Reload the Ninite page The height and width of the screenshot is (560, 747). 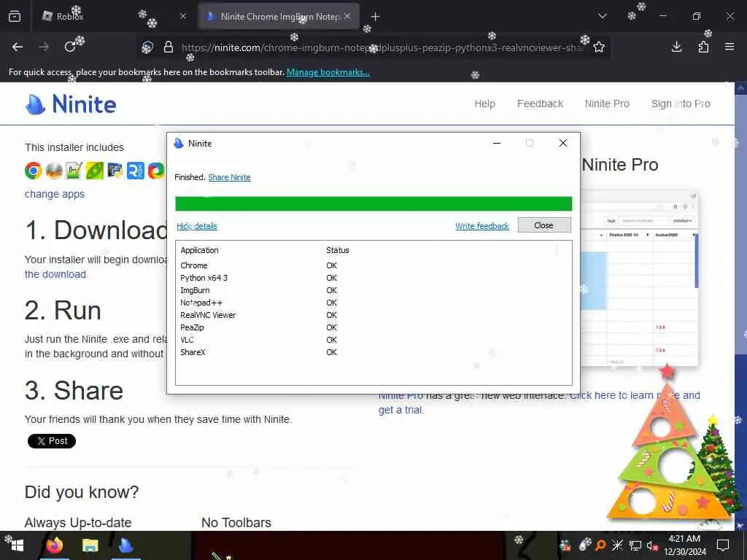tap(70, 47)
